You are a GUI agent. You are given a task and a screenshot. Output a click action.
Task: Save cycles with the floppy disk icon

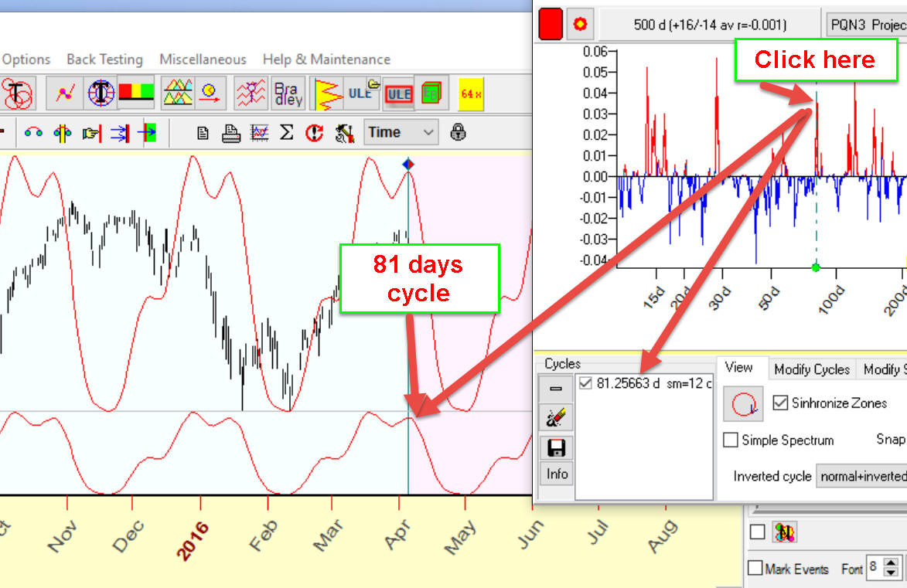pos(556,447)
